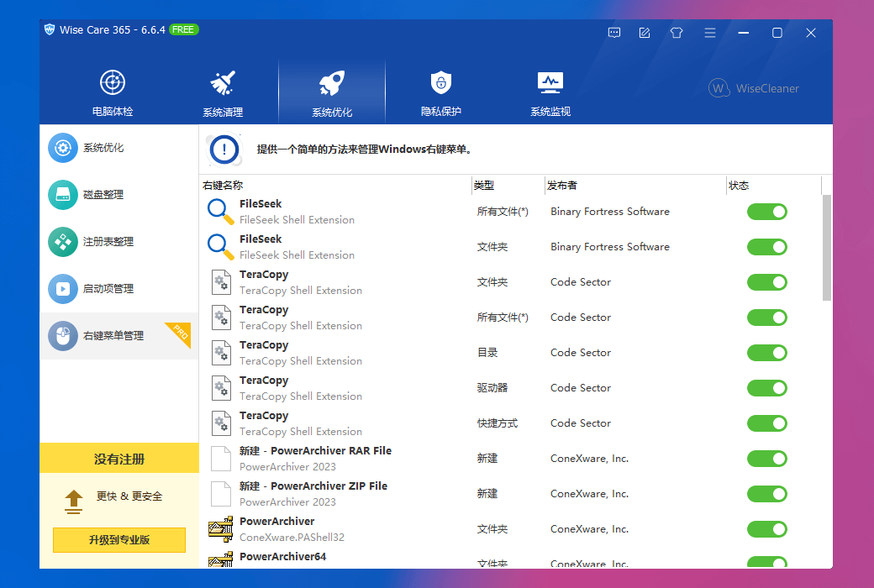Click 'Binary Fortress Software' in first row

tap(610, 212)
